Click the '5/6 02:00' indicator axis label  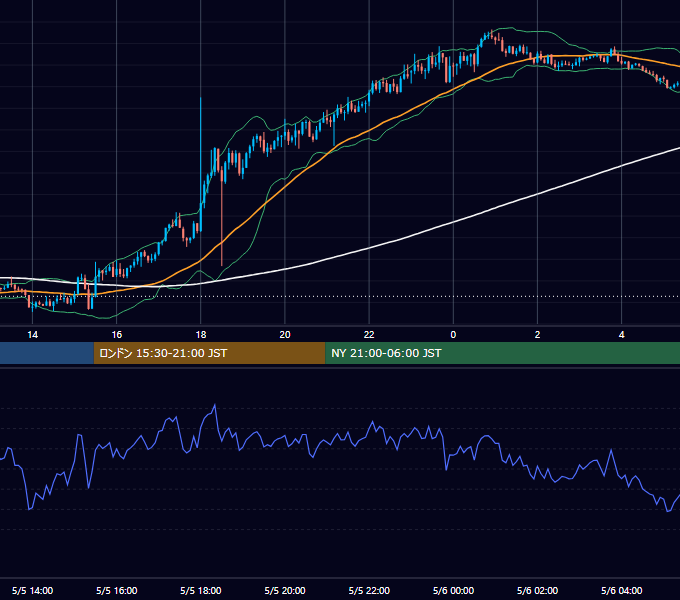pos(537,591)
